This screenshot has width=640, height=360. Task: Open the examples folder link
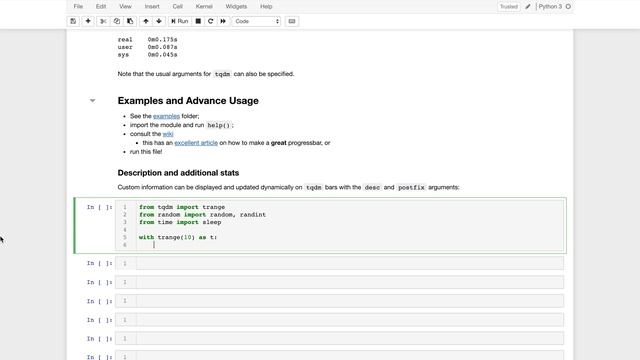pos(166,116)
